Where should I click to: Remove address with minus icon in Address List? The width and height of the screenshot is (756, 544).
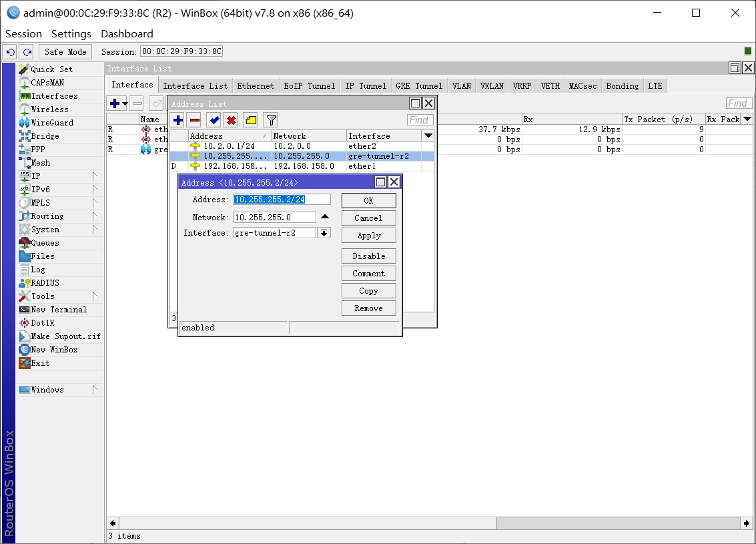195,120
